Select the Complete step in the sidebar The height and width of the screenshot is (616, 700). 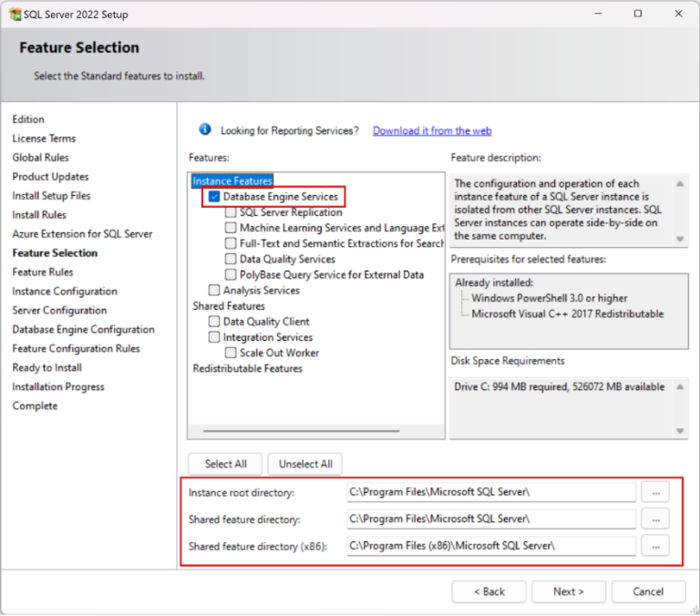[x=35, y=406]
